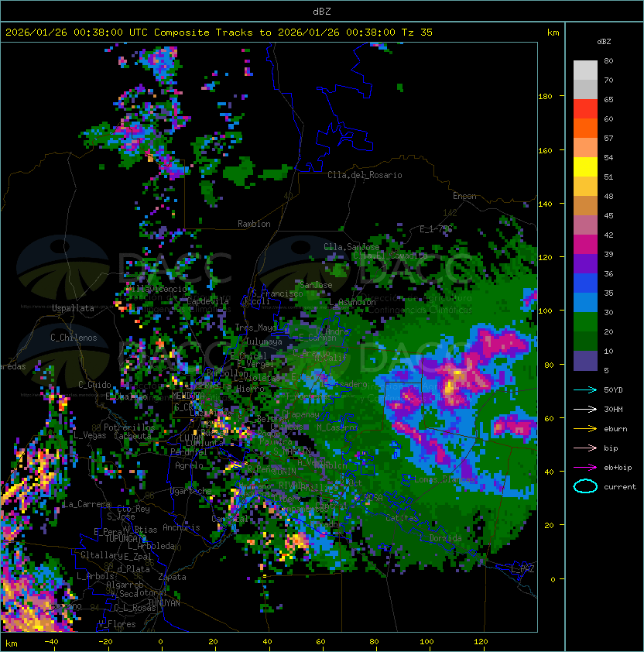Select the 'L_Asuncion' place label

pyautogui.click(x=352, y=302)
